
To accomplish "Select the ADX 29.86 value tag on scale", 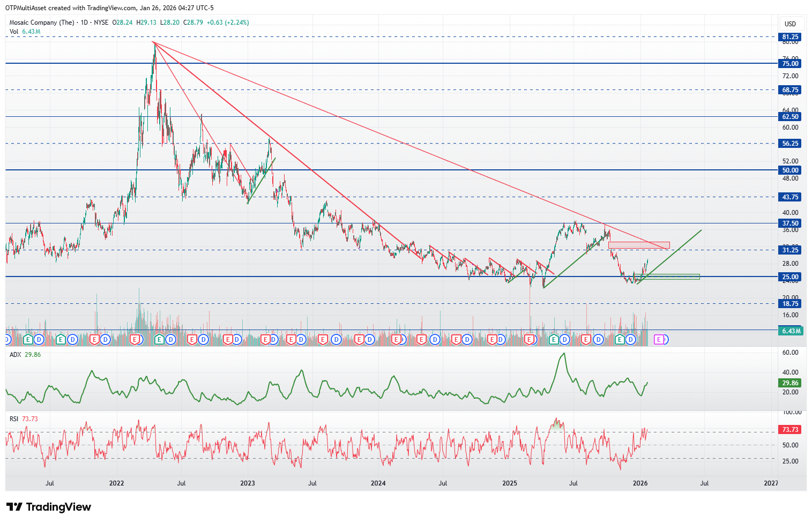I will click(x=790, y=383).
